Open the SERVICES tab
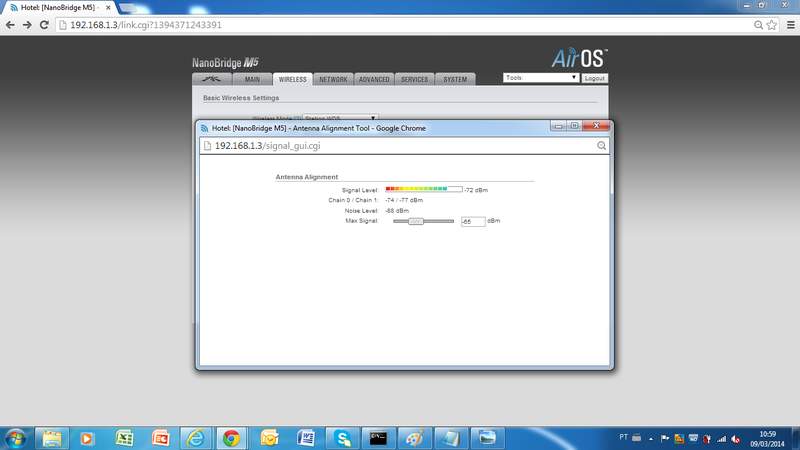 (x=414, y=79)
